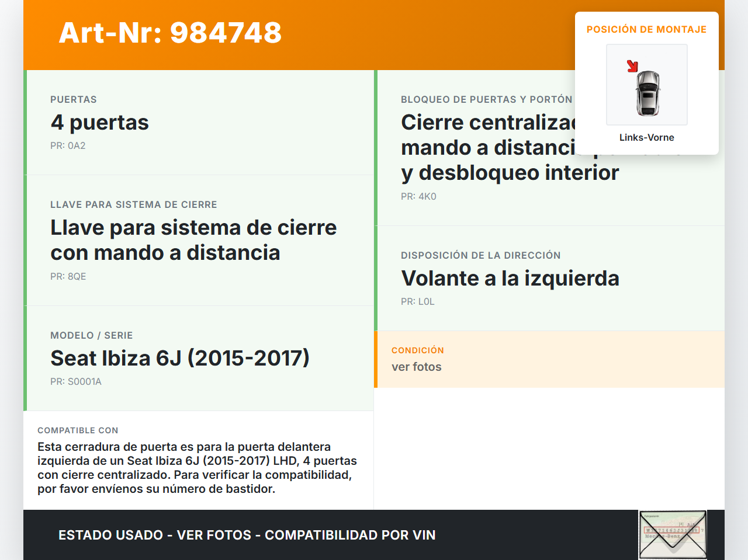
Task: Click the orange 'CONDICIÓN' label
Action: click(x=418, y=350)
